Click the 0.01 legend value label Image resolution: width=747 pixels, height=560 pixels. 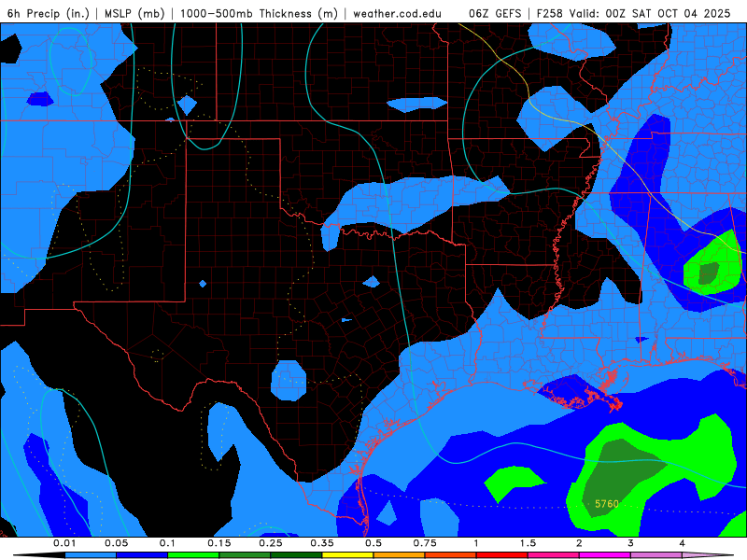pos(64,543)
